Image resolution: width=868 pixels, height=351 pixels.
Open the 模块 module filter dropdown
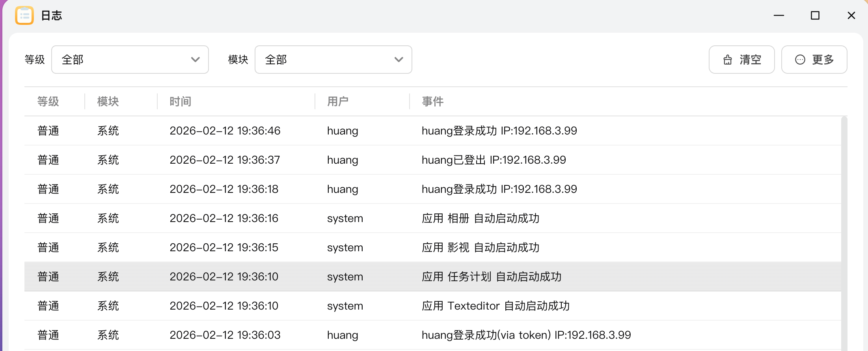click(x=333, y=60)
